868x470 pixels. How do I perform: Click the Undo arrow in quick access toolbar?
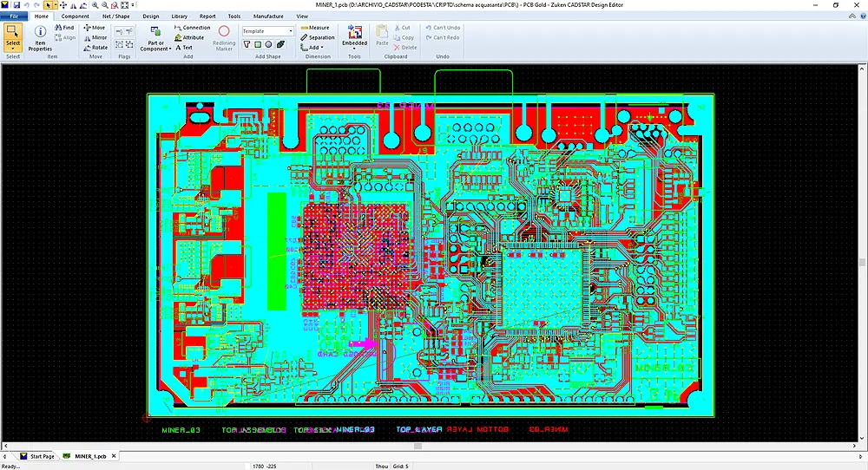click(x=27, y=5)
